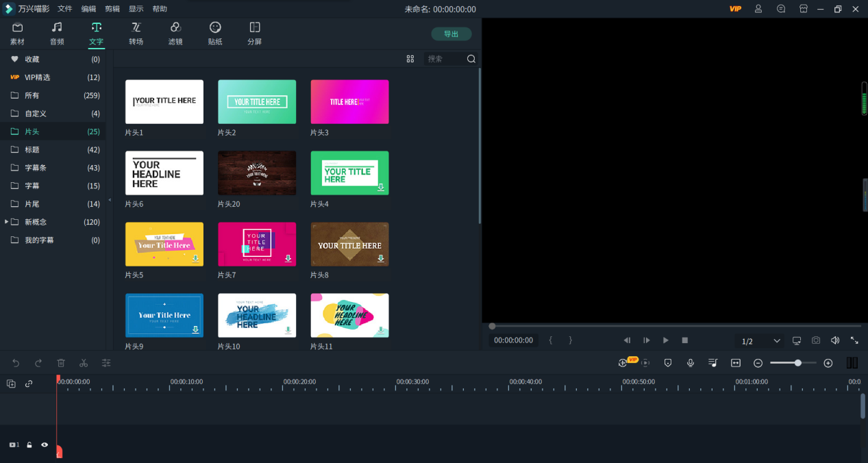Image resolution: width=868 pixels, height=463 pixels.
Task: Open the 文件 menu
Action: (x=65, y=9)
